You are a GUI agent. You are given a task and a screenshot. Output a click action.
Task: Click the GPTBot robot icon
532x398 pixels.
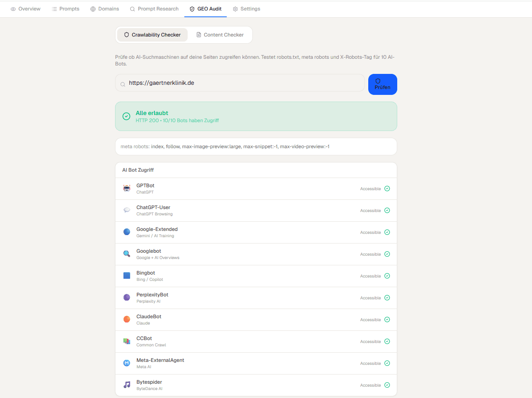pos(127,188)
